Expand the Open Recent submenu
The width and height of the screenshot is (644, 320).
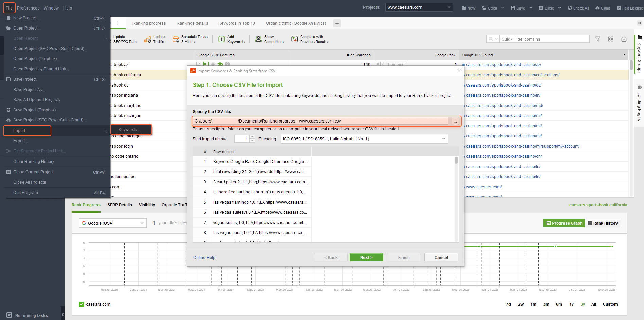click(x=106, y=38)
